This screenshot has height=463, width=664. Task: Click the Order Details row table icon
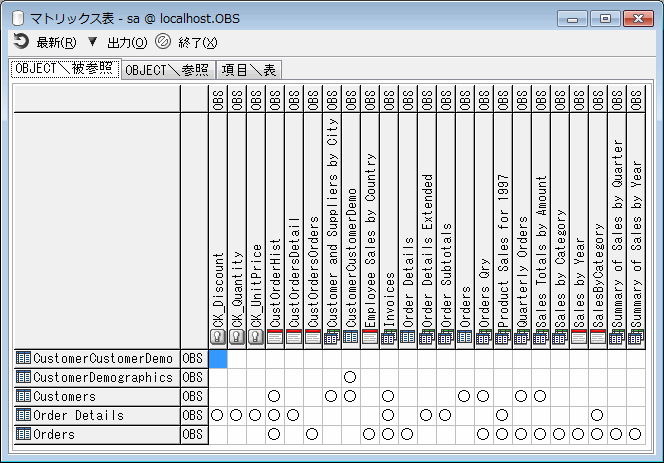pyautogui.click(x=24, y=415)
